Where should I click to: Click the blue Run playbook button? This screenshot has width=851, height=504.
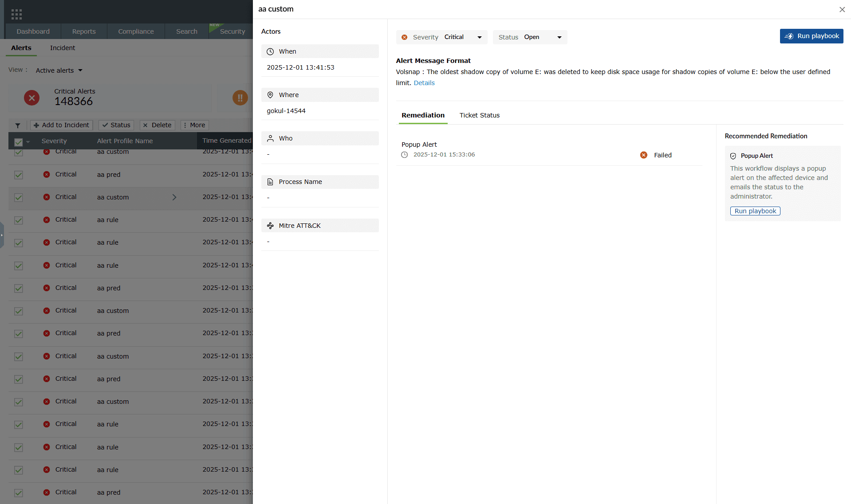tap(811, 36)
